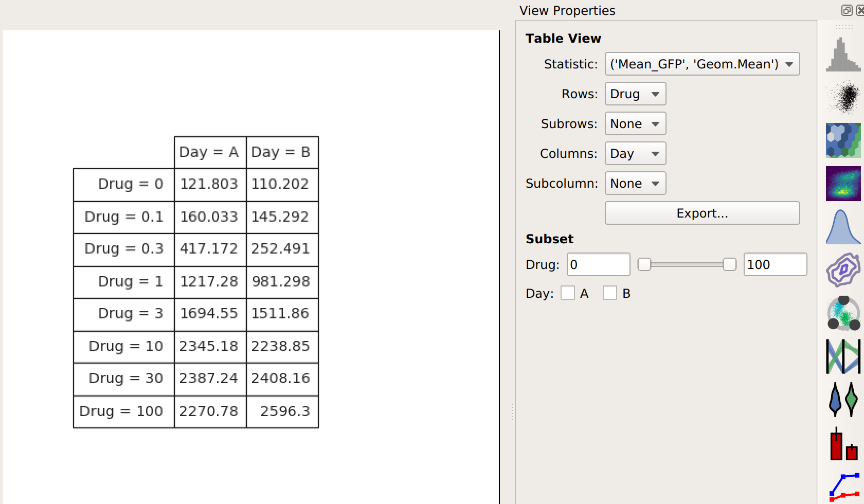Toggle Day B subset checkbox
This screenshot has height=504, width=864.
coord(610,293)
